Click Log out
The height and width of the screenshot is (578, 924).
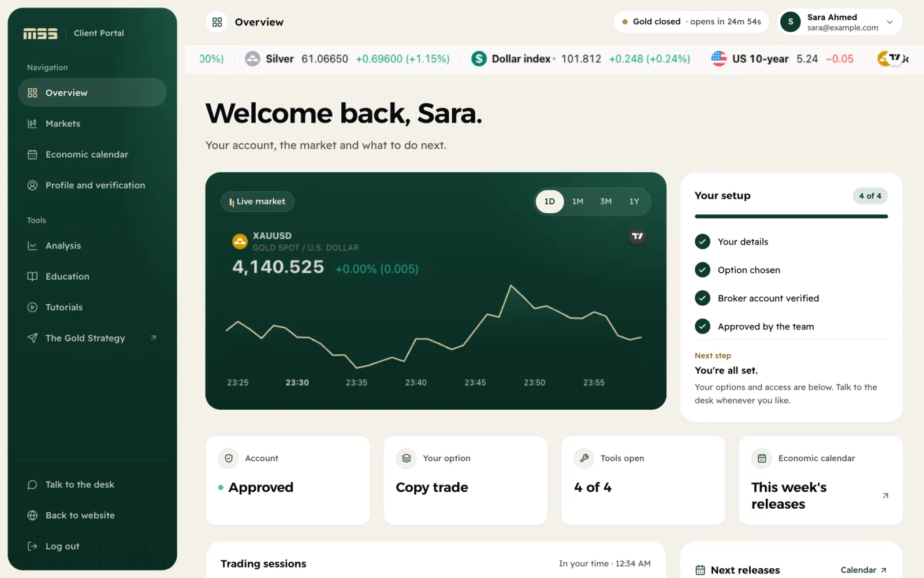pos(92,546)
